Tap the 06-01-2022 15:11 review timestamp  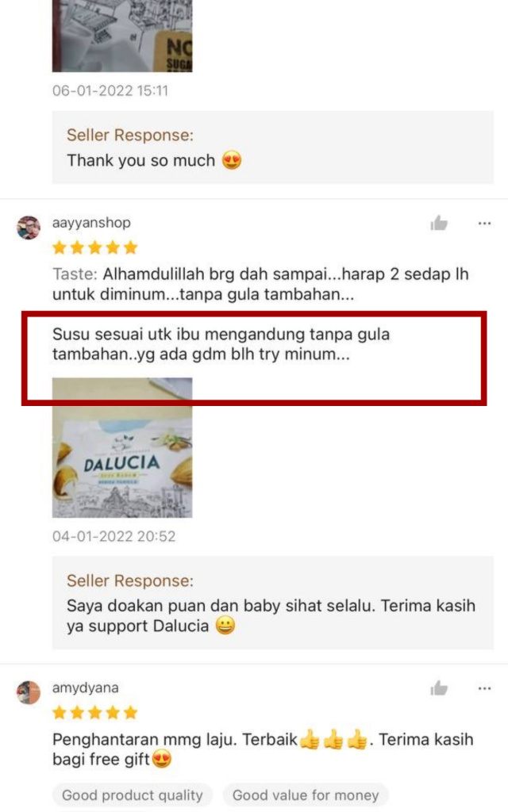point(110,90)
